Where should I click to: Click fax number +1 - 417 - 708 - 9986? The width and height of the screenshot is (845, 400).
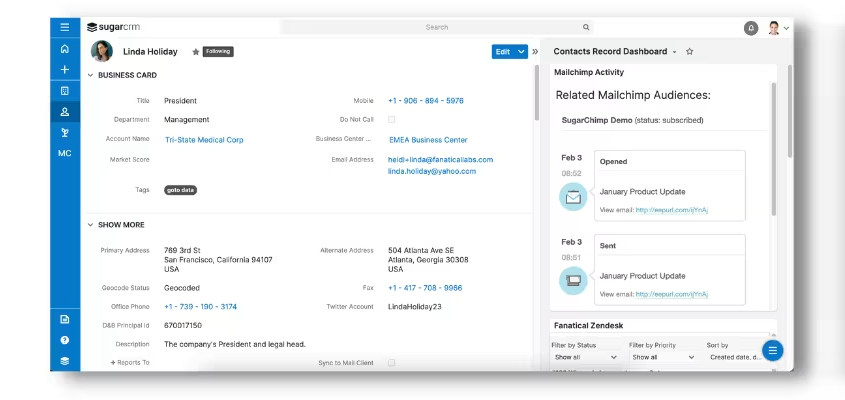click(x=425, y=288)
